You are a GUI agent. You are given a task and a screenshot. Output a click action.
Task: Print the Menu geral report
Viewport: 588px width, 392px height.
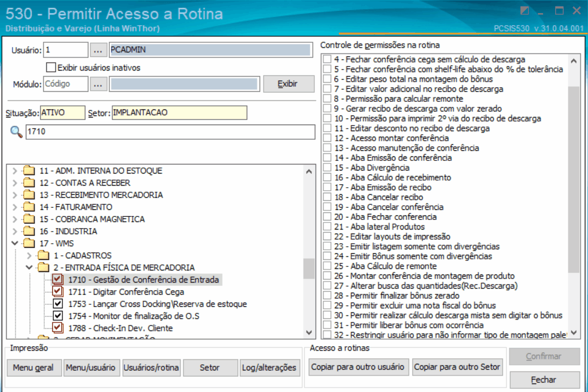(33, 368)
